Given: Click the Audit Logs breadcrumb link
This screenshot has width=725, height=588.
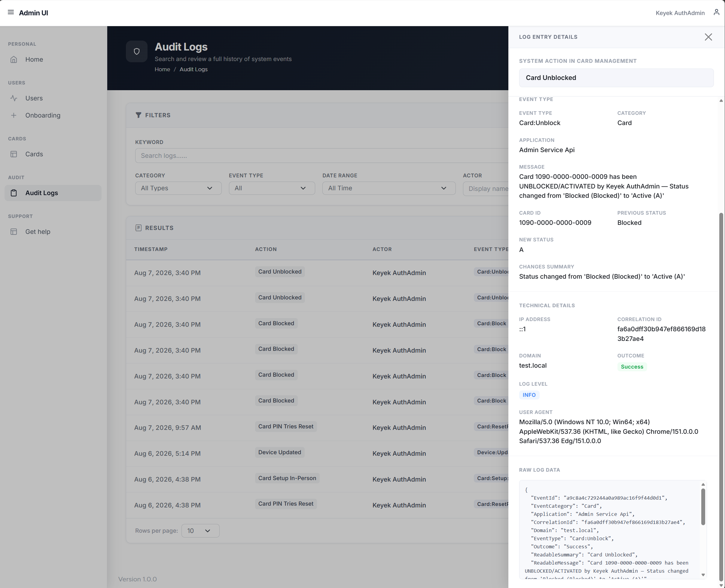Looking at the screenshot, I should click(193, 69).
